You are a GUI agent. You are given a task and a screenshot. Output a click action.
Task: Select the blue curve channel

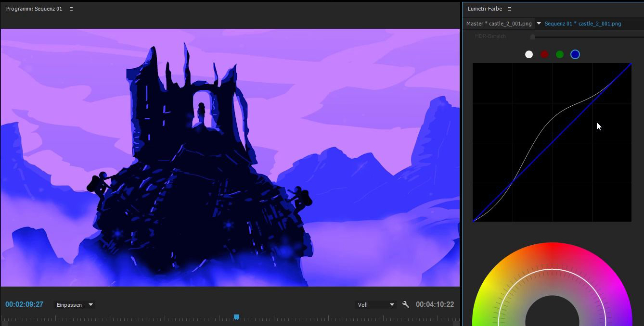(x=575, y=54)
